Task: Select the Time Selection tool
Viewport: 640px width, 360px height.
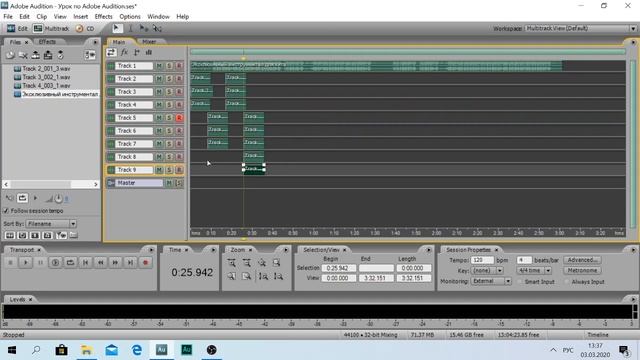Action: [131, 28]
